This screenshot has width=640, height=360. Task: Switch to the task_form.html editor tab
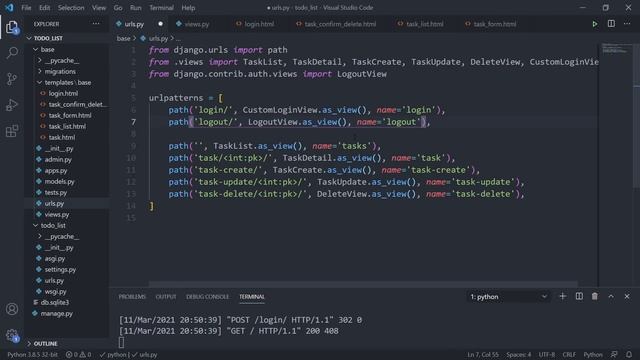(494, 24)
